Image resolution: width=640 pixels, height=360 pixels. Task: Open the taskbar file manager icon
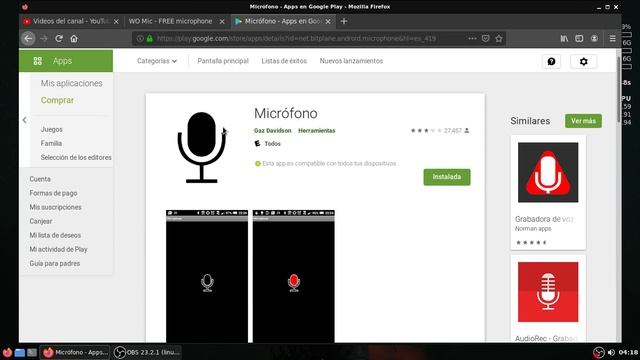[20, 352]
